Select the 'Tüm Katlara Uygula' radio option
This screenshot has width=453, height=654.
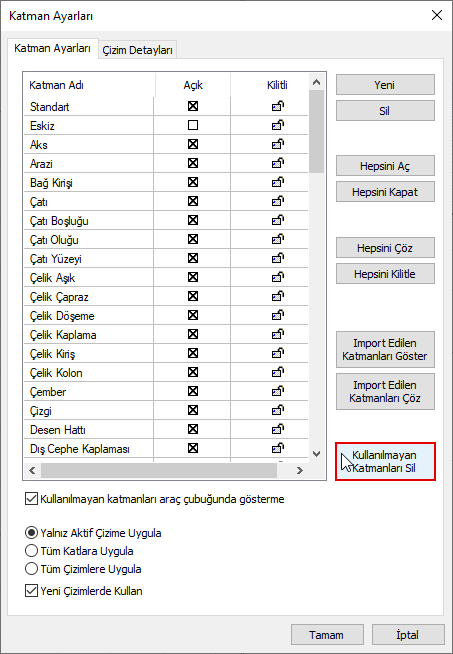(x=31, y=551)
